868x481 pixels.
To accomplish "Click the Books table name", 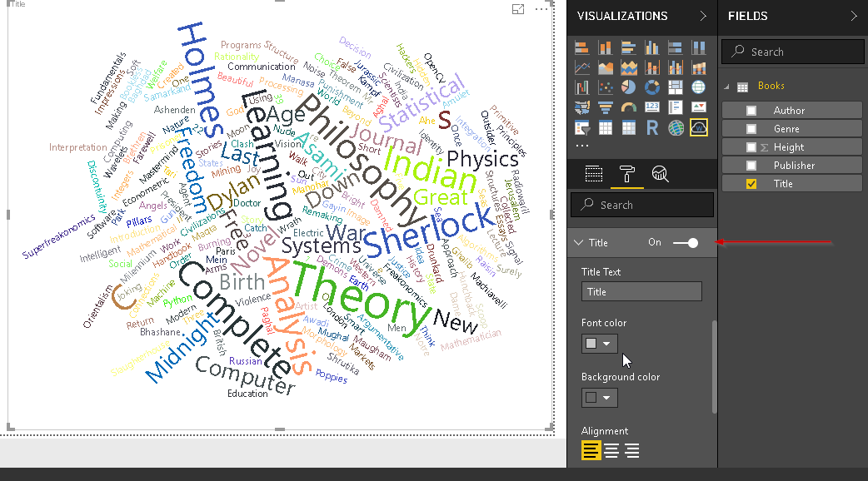I will coord(771,86).
